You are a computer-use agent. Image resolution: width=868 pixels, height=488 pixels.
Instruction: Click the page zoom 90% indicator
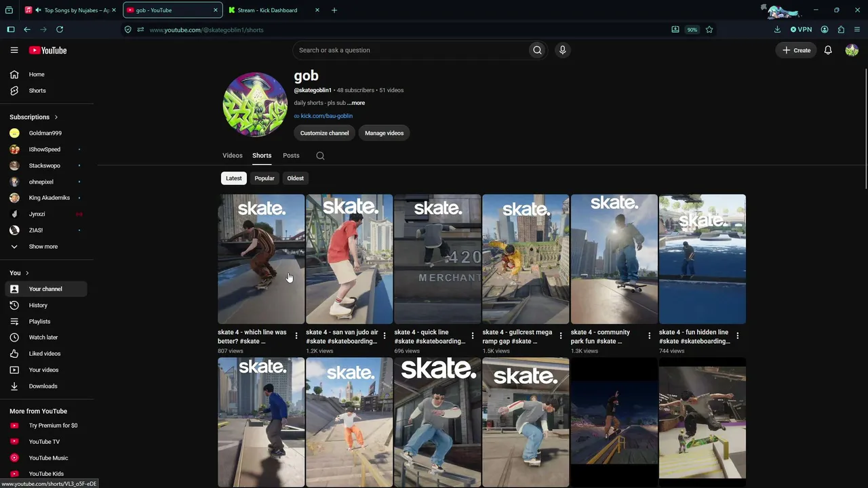click(x=692, y=30)
